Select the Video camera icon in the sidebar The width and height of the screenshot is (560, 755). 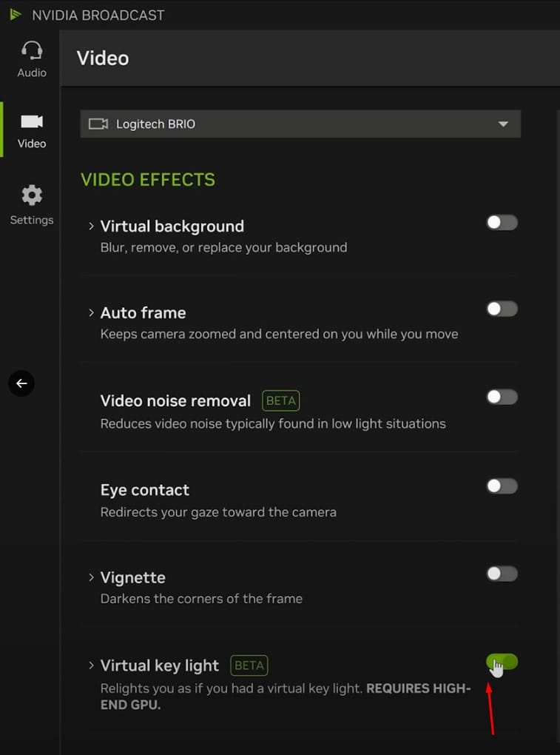(x=31, y=121)
